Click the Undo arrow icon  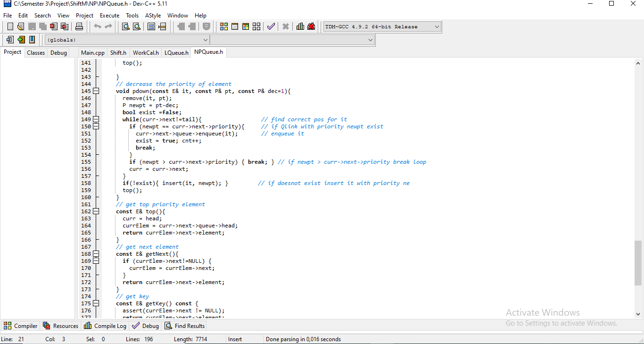pyautogui.click(x=98, y=26)
